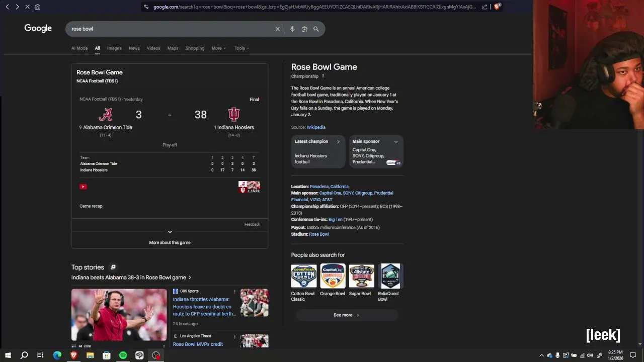Image resolution: width=644 pixels, height=362 pixels.
Task: Switch to AI Mode tab
Action: pos(79,48)
